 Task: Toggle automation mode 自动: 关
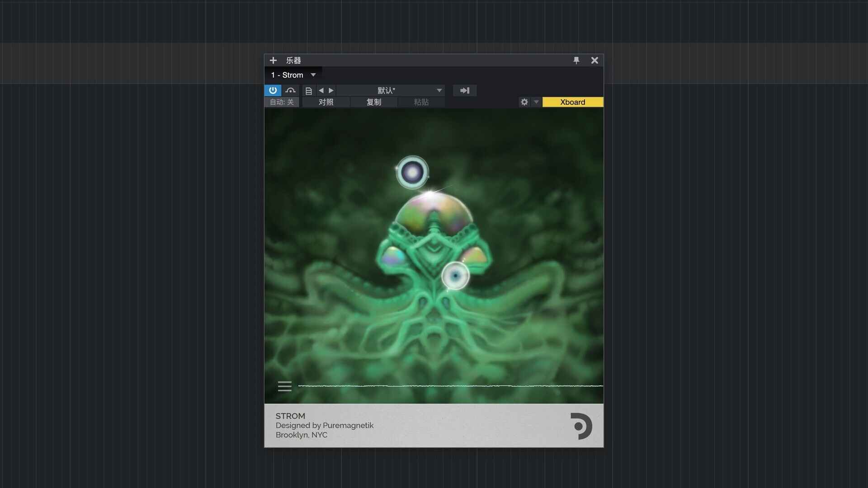pos(282,102)
